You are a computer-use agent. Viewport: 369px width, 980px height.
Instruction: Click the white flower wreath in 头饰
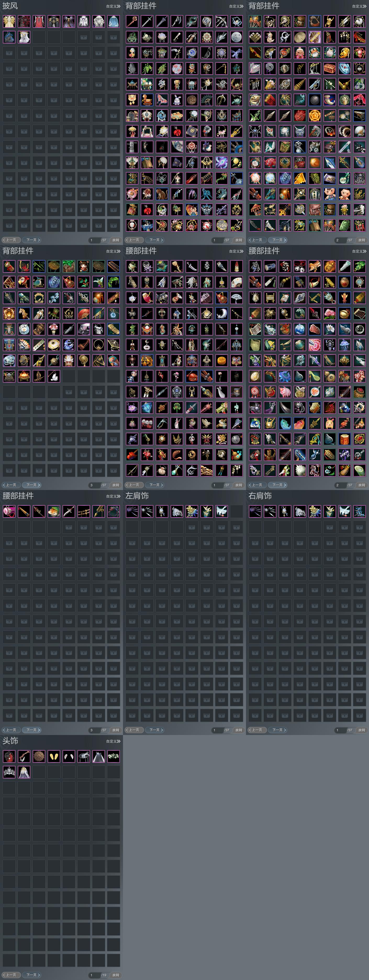coord(114,756)
